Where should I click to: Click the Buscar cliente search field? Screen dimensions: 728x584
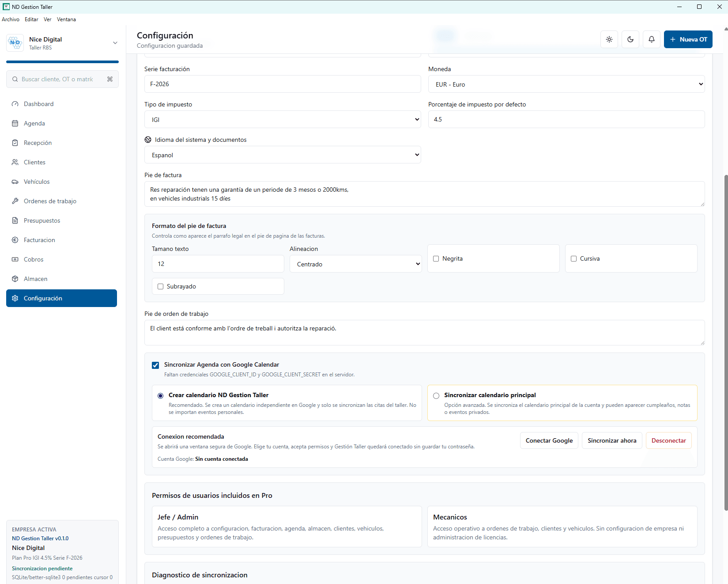click(62, 79)
